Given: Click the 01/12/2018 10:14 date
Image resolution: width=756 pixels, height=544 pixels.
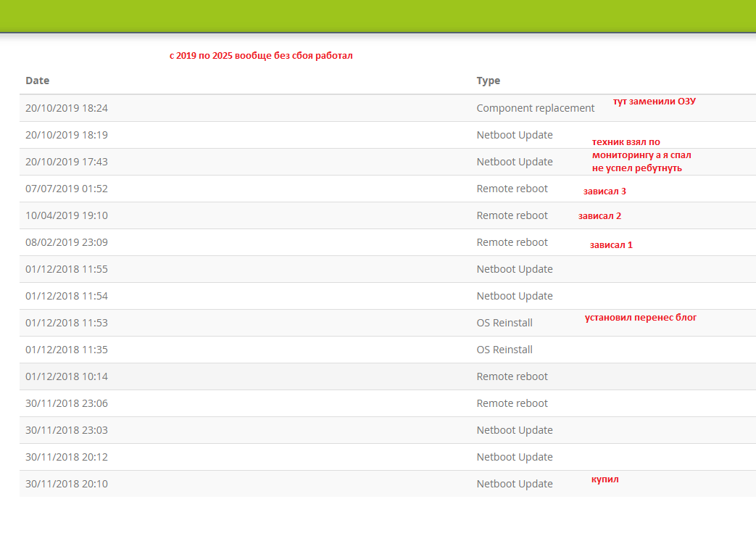Looking at the screenshot, I should pos(67,376).
